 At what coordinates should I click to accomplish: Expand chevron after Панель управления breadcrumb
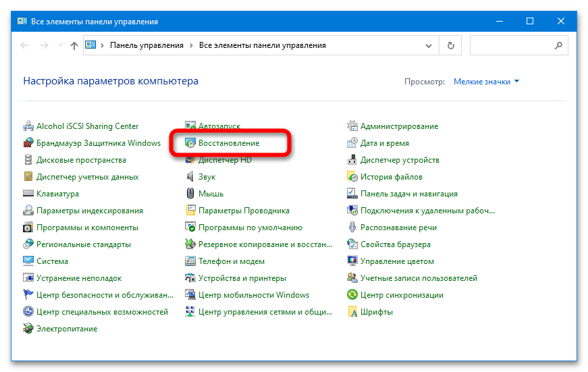[x=191, y=45]
